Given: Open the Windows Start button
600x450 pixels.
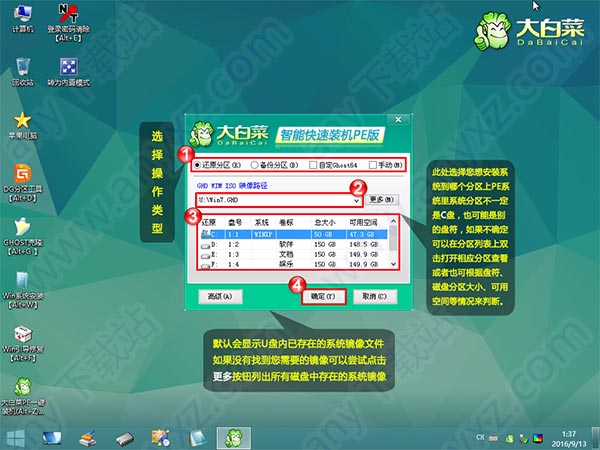Looking at the screenshot, I should pos(16,438).
